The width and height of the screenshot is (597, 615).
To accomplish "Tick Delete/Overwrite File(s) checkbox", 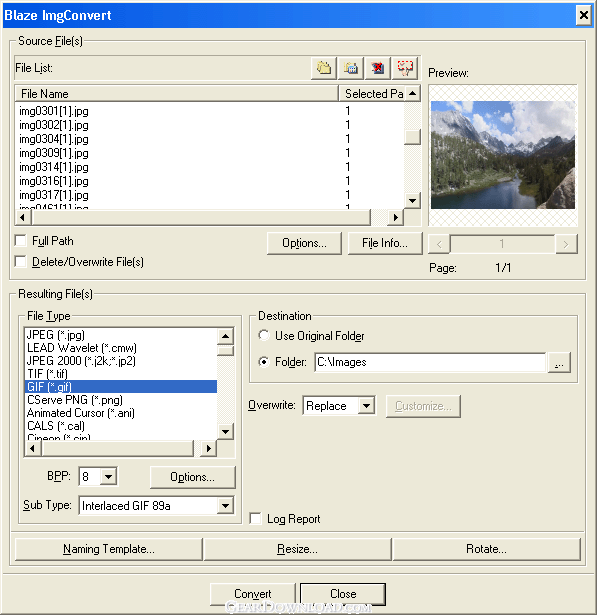I will click(20, 261).
